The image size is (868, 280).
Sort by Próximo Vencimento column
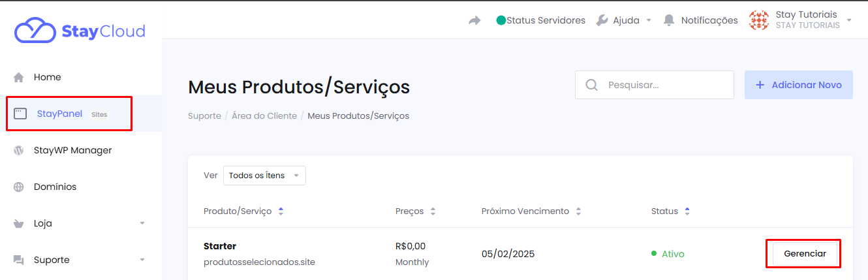tap(531, 211)
